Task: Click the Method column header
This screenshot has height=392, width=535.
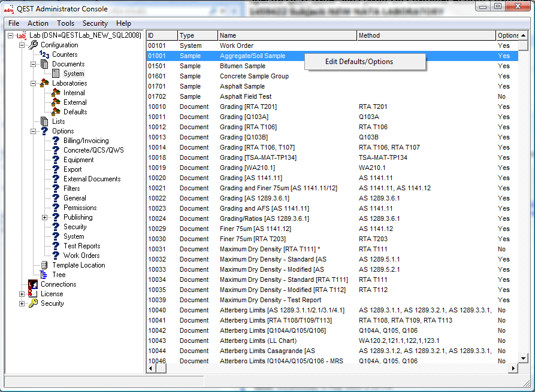Action: click(x=425, y=35)
